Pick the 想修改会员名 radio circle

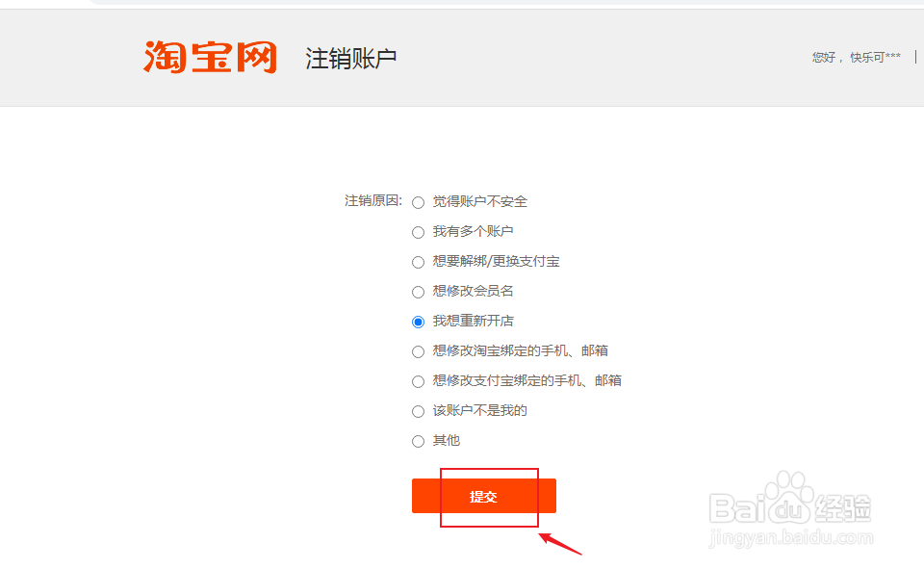click(x=418, y=293)
